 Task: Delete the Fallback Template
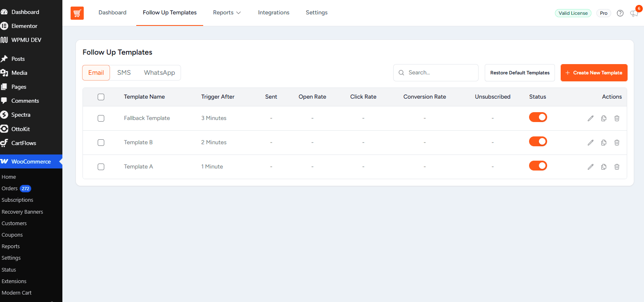(617, 118)
